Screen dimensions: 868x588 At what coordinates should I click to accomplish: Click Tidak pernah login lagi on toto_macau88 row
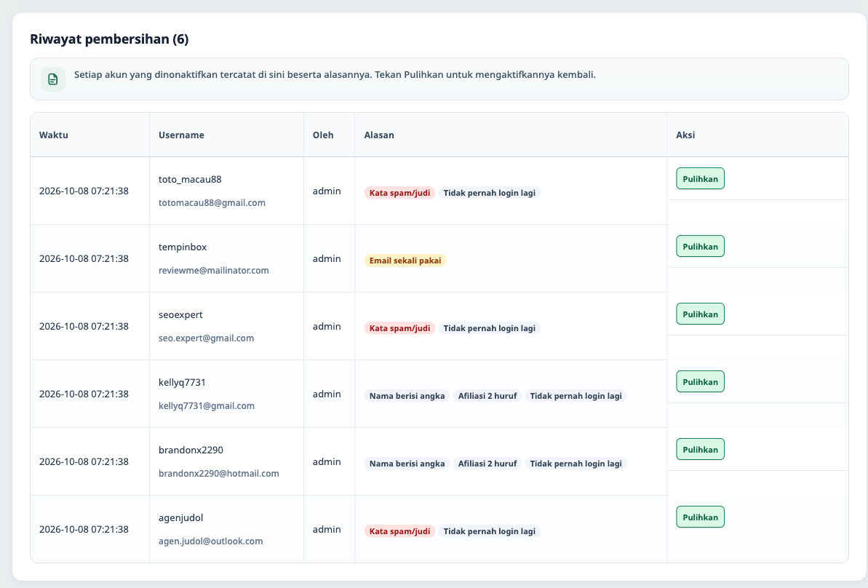pos(490,193)
